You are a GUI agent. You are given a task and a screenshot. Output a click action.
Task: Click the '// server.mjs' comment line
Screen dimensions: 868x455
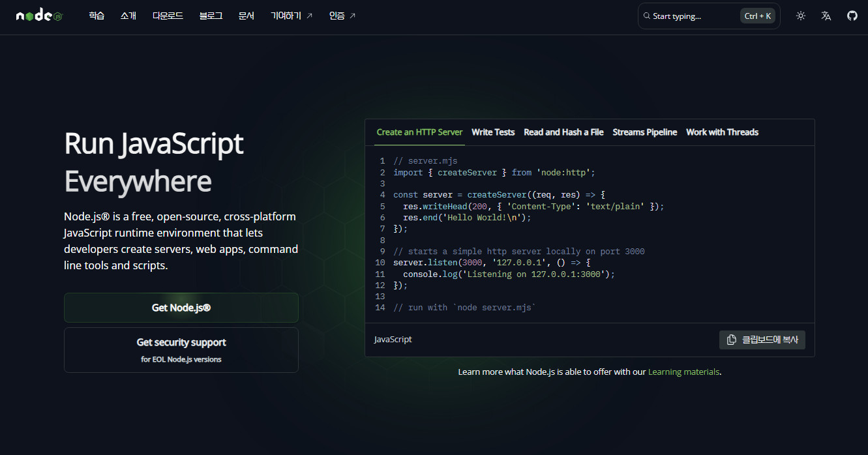click(425, 161)
